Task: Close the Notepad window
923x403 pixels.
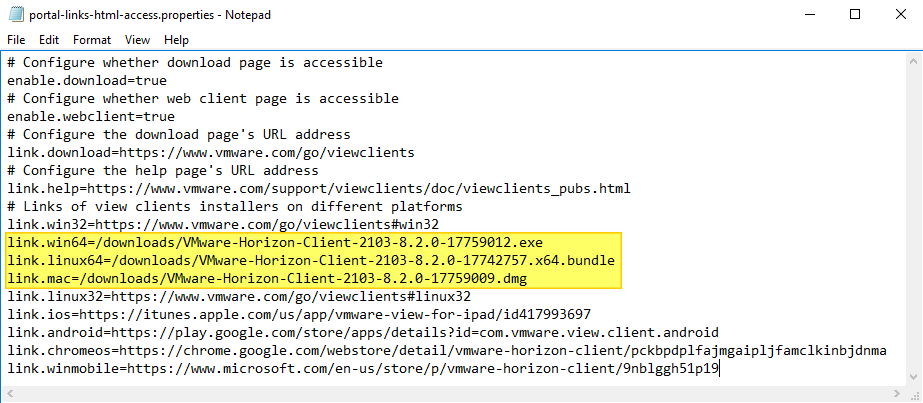Action: 901,15
